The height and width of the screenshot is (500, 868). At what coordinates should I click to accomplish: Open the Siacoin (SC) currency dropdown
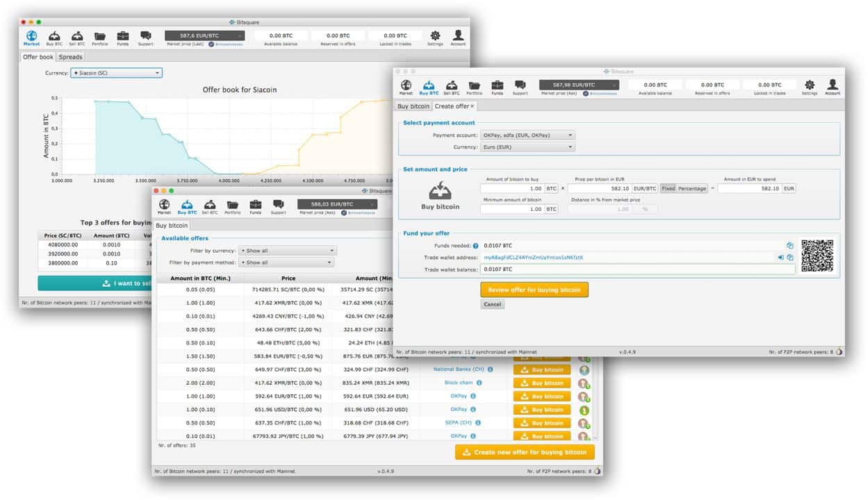116,73
